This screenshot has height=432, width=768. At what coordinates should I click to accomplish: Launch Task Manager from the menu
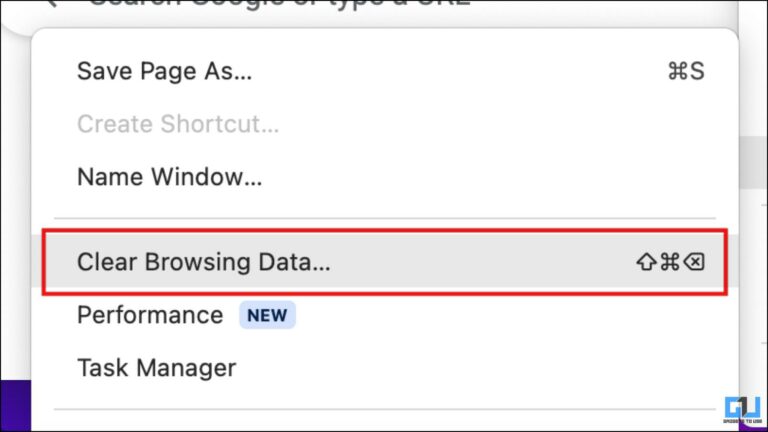click(x=156, y=368)
